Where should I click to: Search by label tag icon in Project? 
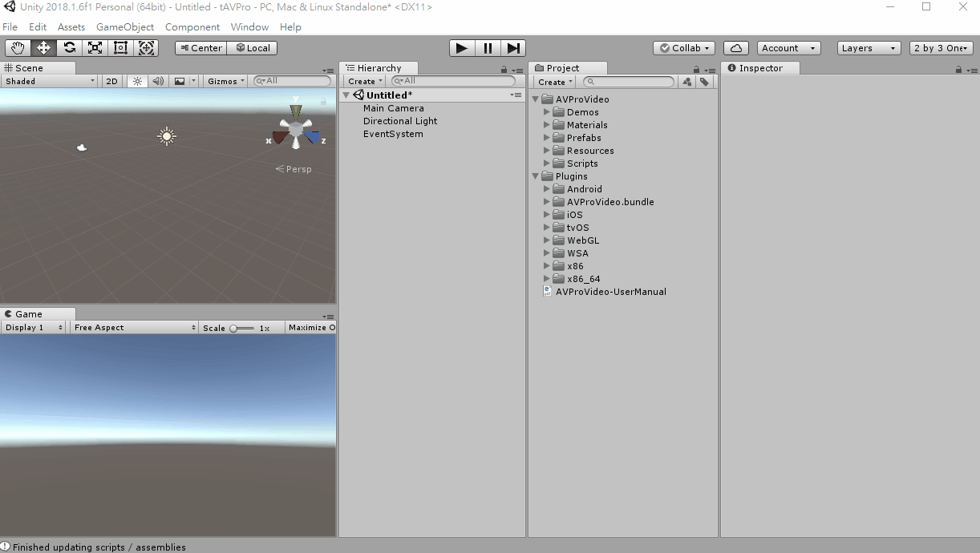(704, 82)
